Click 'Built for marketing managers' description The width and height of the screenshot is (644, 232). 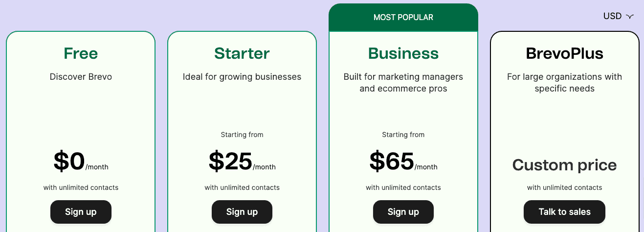click(403, 83)
